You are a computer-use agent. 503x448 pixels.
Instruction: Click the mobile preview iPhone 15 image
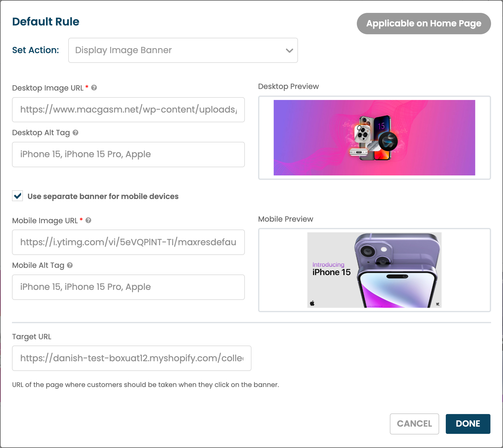click(374, 270)
